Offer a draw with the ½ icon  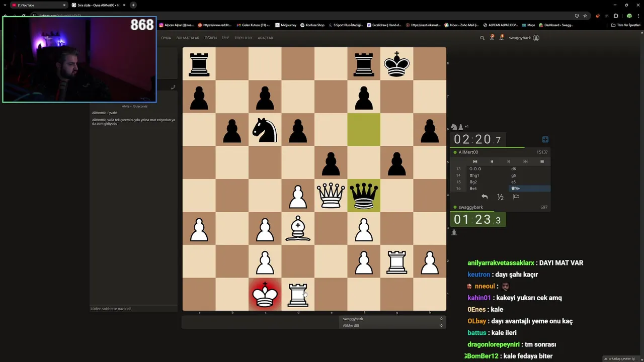click(500, 197)
